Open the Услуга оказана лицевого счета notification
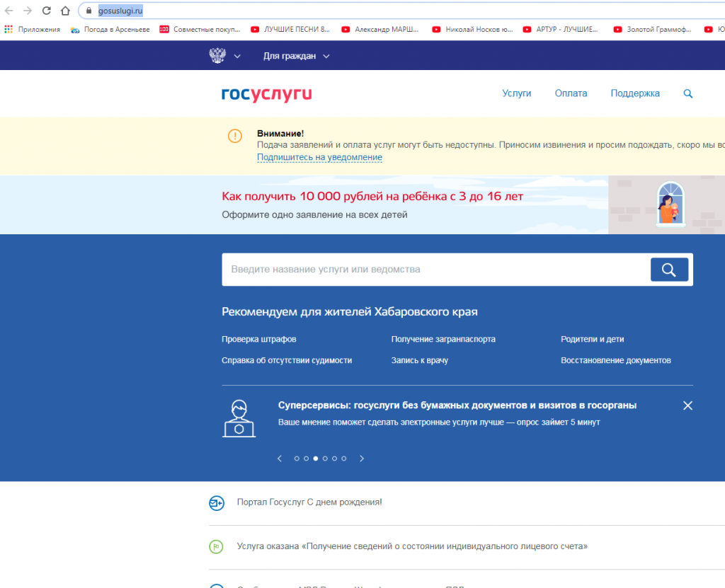The image size is (725, 588). [413, 546]
